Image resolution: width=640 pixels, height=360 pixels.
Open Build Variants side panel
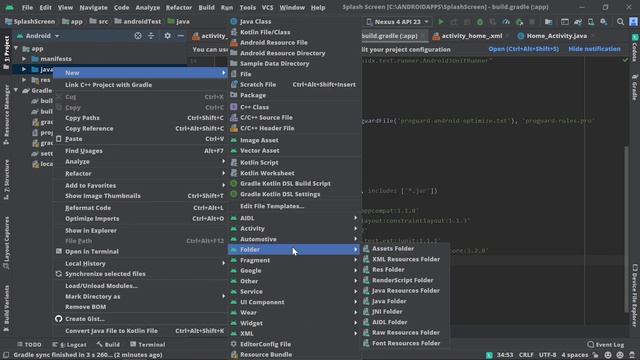tap(6, 308)
